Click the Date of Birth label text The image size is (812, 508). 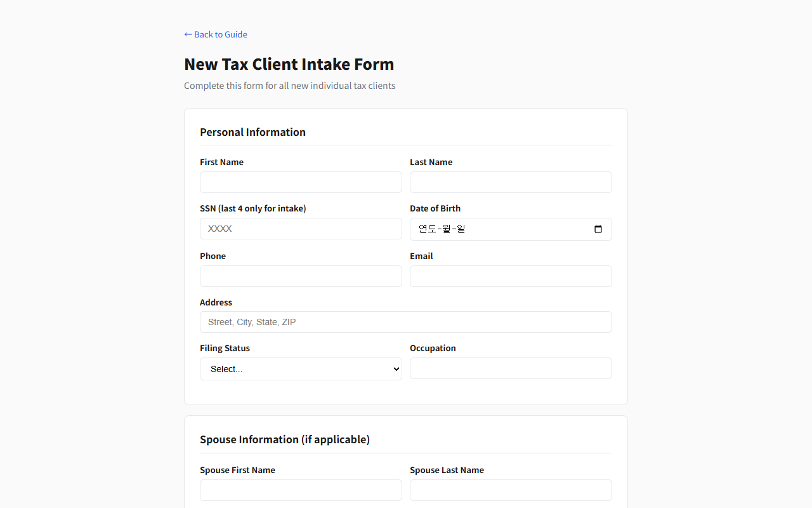435,208
